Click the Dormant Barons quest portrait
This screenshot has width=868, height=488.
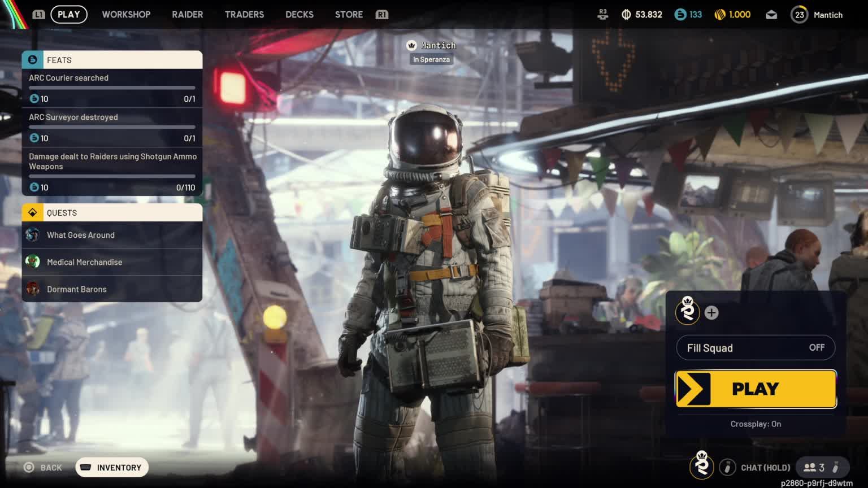coord(33,289)
